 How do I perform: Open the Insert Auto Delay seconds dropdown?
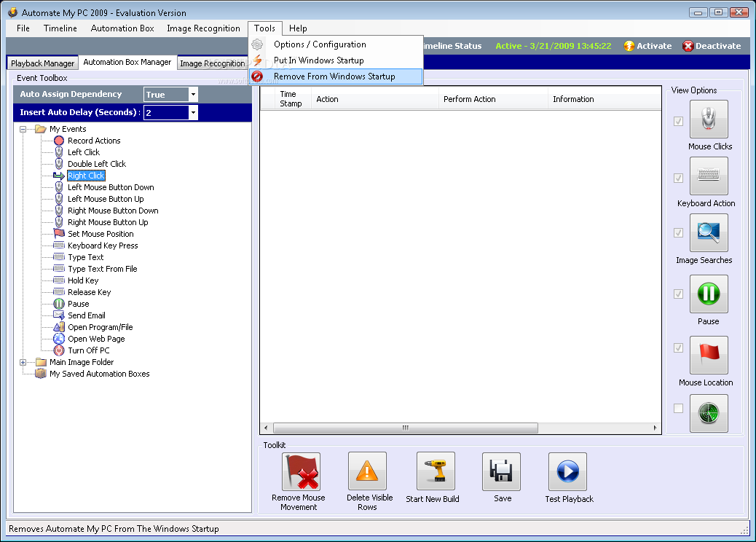tap(193, 113)
